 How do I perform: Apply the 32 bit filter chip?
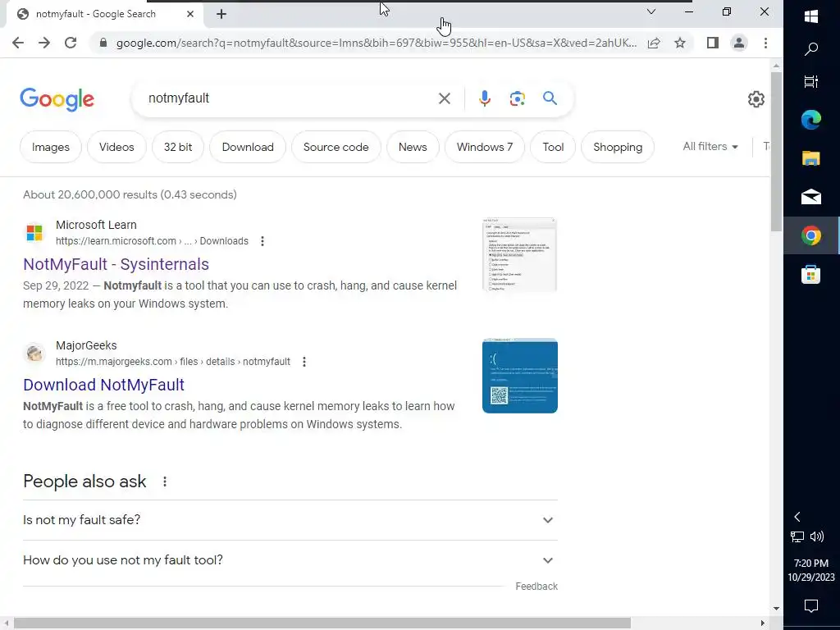[x=178, y=147]
